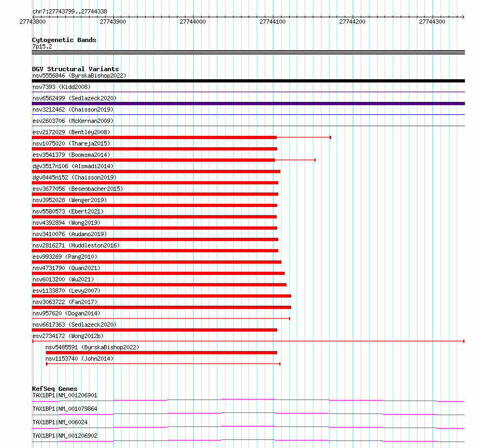This screenshot has height=448, width=480.
Task: Click esv1133870 (Levy2007) label
Action: 66,291
